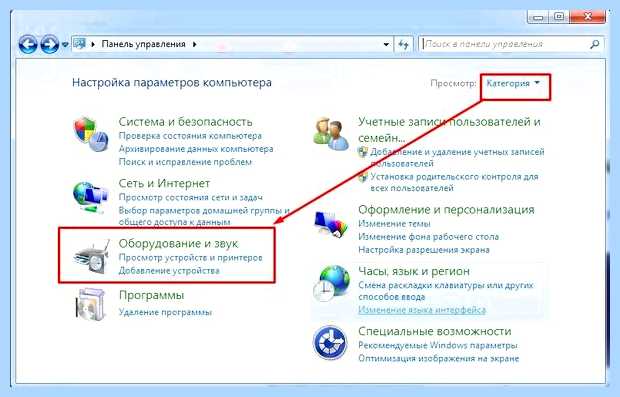Open 'Оформление и персонализация' category

click(446, 210)
